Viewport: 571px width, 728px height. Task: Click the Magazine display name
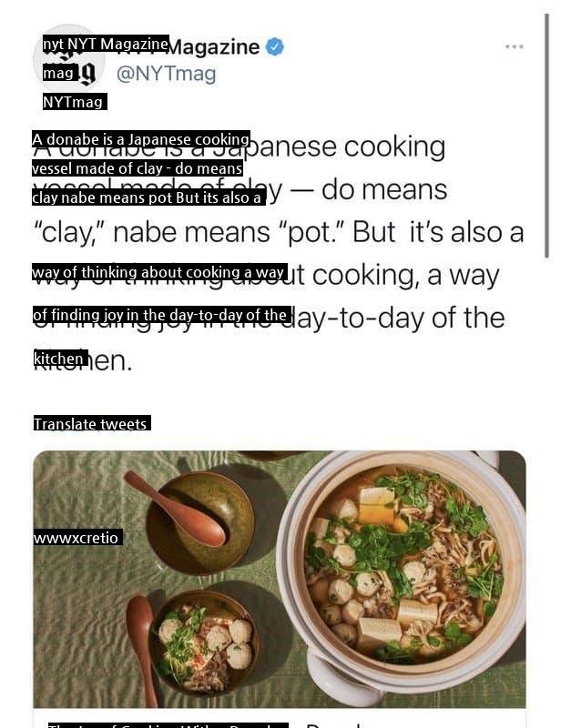(213, 47)
